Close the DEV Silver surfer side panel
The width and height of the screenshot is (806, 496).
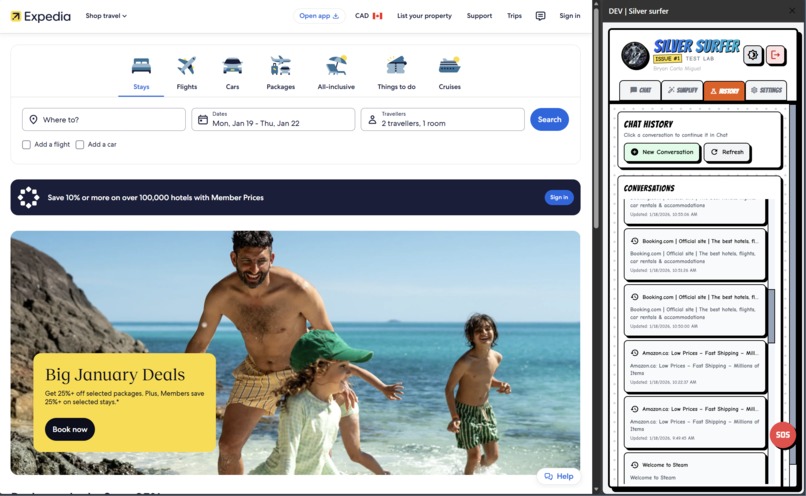point(792,11)
